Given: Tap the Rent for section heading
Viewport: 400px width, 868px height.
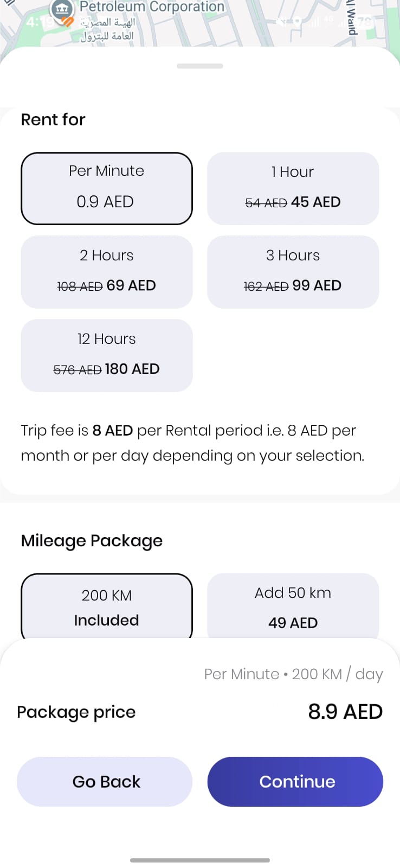Looking at the screenshot, I should [53, 119].
